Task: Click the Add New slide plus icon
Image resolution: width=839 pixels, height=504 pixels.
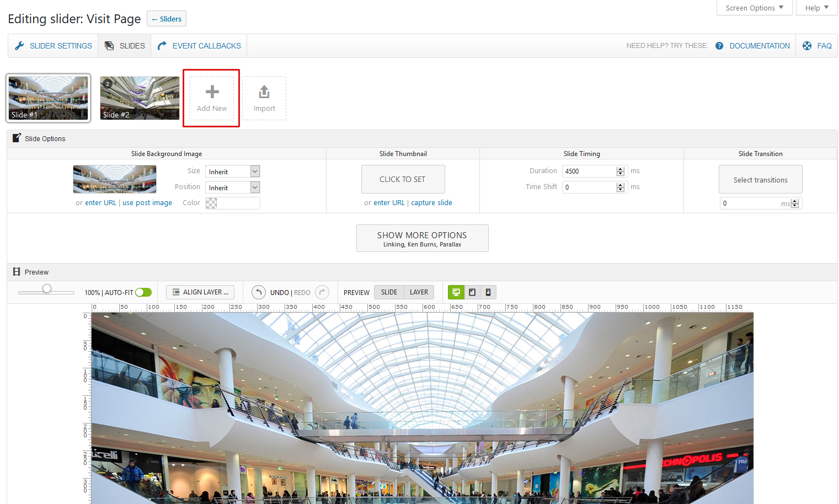Action: pyautogui.click(x=212, y=92)
